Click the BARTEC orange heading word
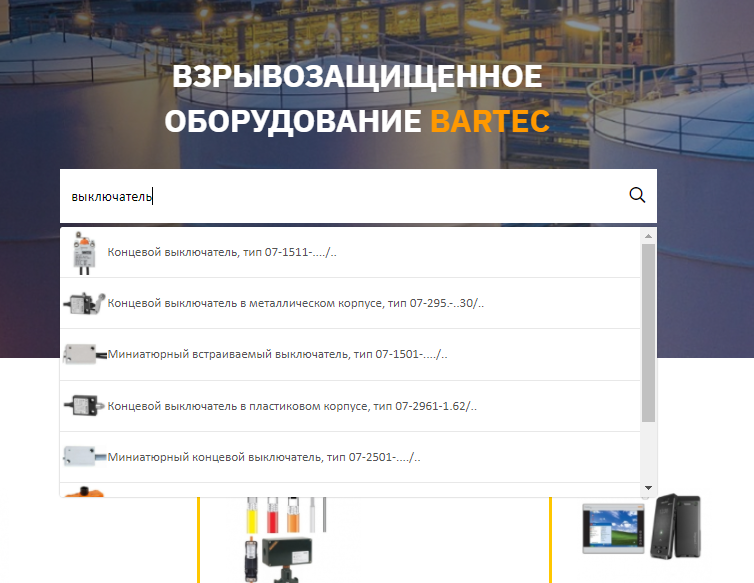The height and width of the screenshot is (583, 754). pos(490,121)
